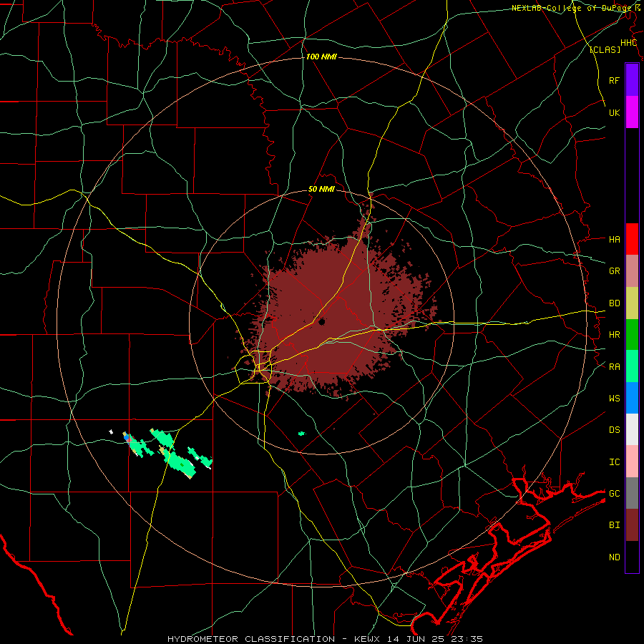
Task: Click the '50 NMI' range ring label
Action: point(321,189)
